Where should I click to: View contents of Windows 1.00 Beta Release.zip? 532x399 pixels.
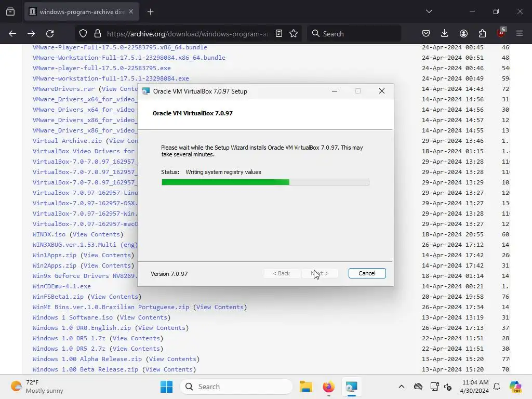click(x=169, y=369)
